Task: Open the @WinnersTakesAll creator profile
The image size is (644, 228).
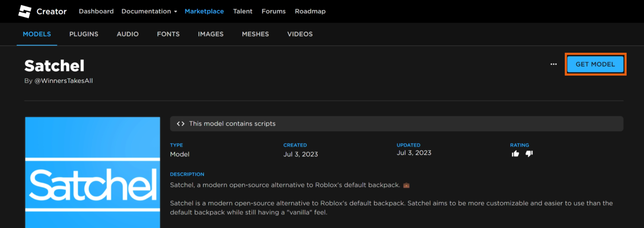Action: point(64,81)
